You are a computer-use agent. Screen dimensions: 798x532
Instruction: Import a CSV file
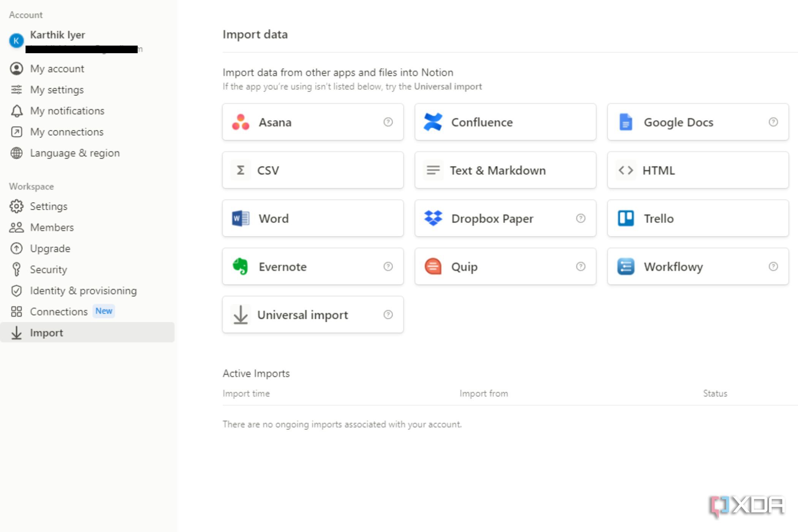point(313,170)
